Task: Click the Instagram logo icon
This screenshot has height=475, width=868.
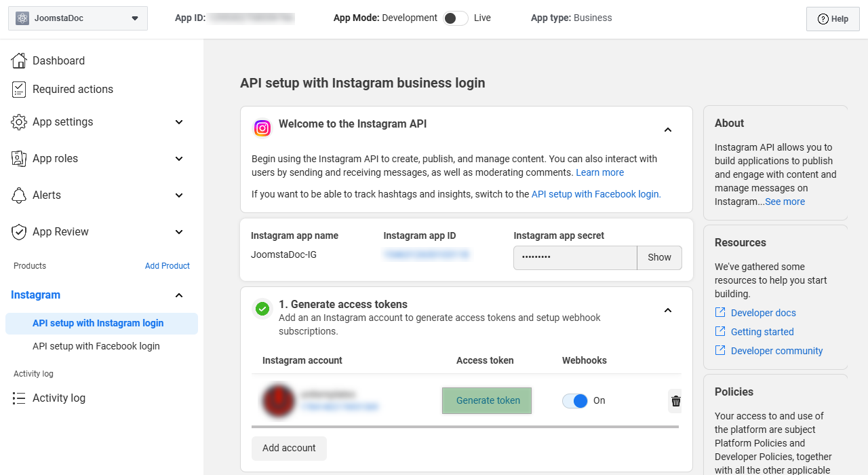Action: pyautogui.click(x=262, y=128)
